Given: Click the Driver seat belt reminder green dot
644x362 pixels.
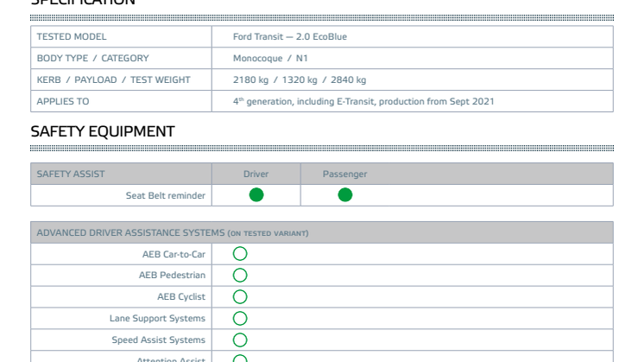Looking at the screenshot, I should pyautogui.click(x=256, y=194).
